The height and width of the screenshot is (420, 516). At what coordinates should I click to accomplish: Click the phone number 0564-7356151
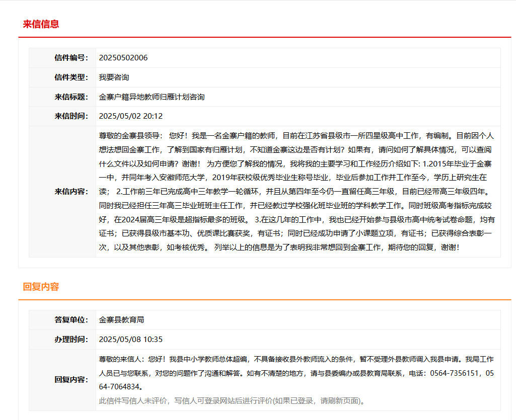454,373
